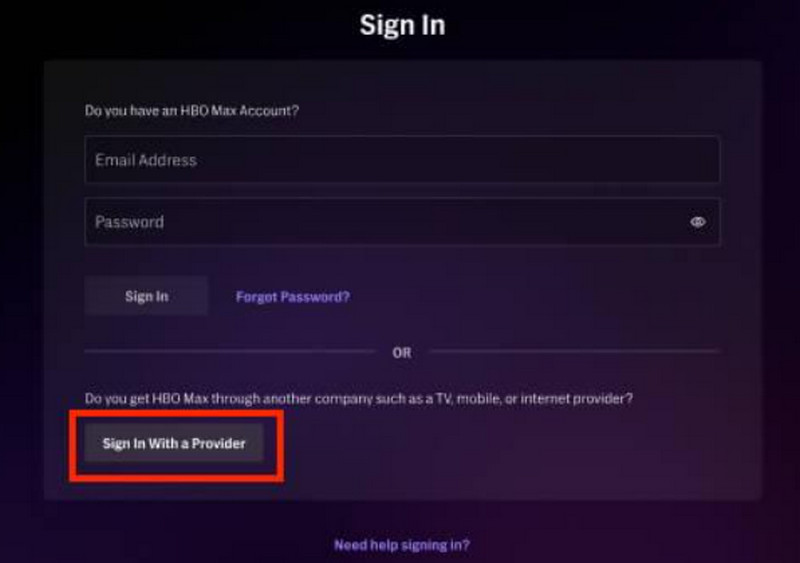800x563 pixels.
Task: Submit credentials with the gray Sign In button
Action: (x=146, y=296)
